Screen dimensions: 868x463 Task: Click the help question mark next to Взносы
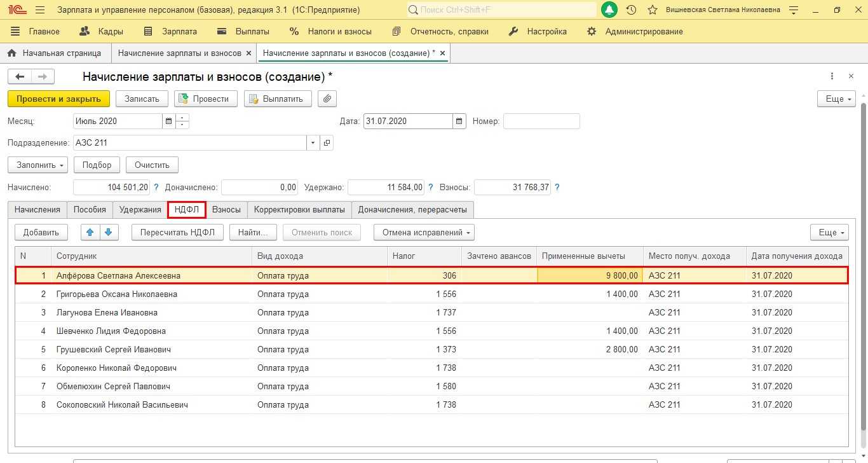tap(557, 188)
